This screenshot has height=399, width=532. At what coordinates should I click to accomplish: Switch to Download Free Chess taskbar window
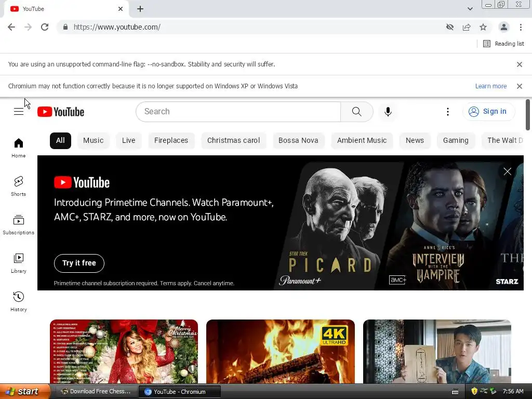pyautogui.click(x=96, y=392)
